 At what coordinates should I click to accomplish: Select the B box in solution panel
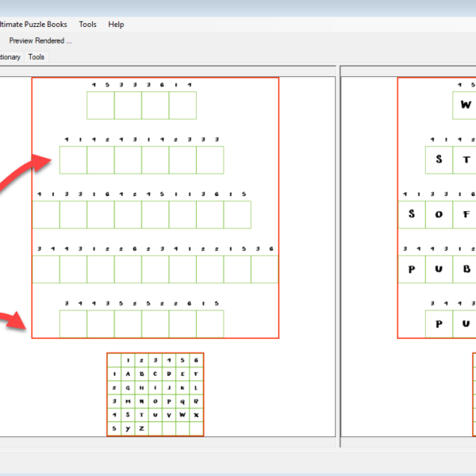[466, 269]
